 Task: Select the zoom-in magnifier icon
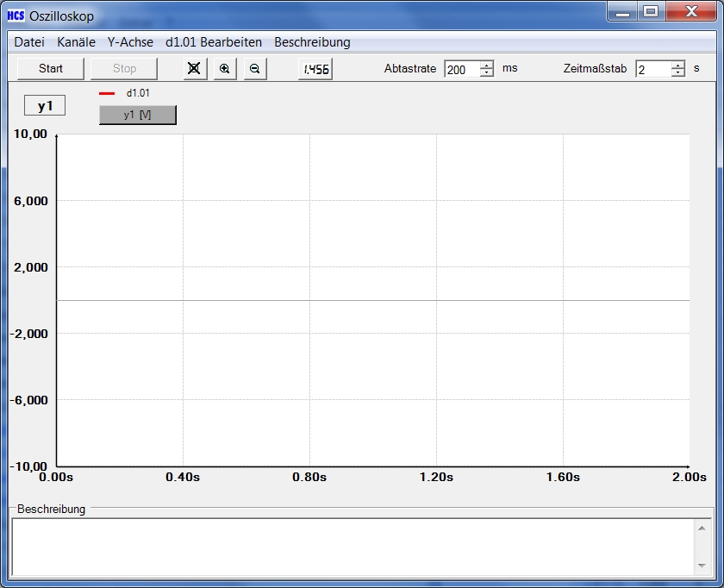[224, 68]
